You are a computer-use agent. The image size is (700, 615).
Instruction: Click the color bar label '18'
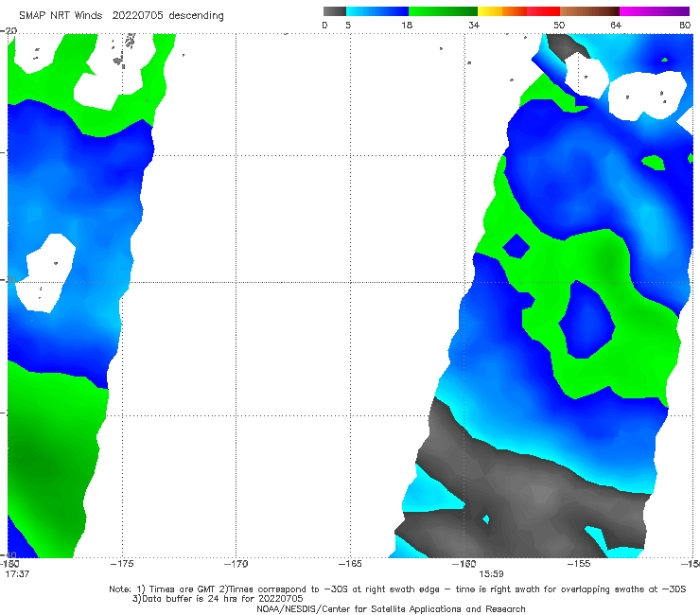click(407, 25)
